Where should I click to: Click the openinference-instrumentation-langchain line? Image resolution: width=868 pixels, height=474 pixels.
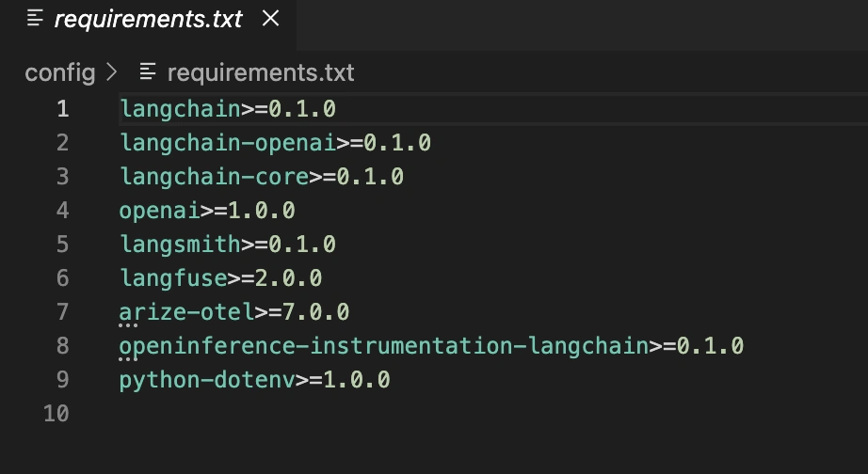click(x=431, y=346)
